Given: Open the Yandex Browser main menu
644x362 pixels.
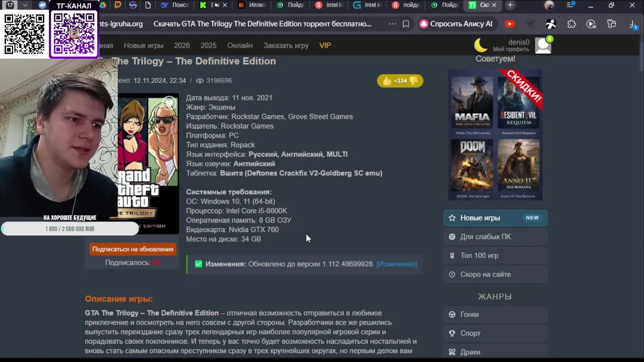Looking at the screenshot, I should click(x=570, y=5).
